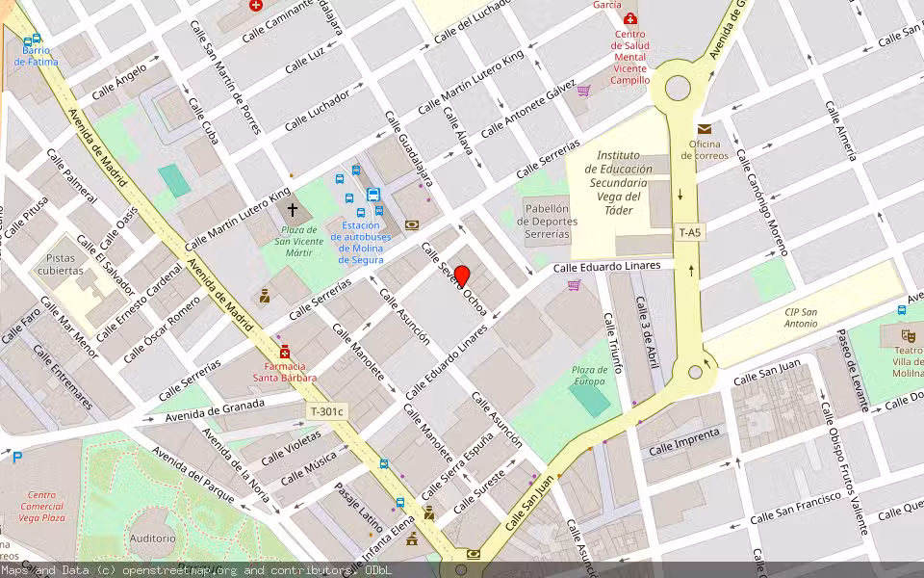
Task: Click the Calle Obispo Frutos Valiente label
Action: [x=845, y=468]
